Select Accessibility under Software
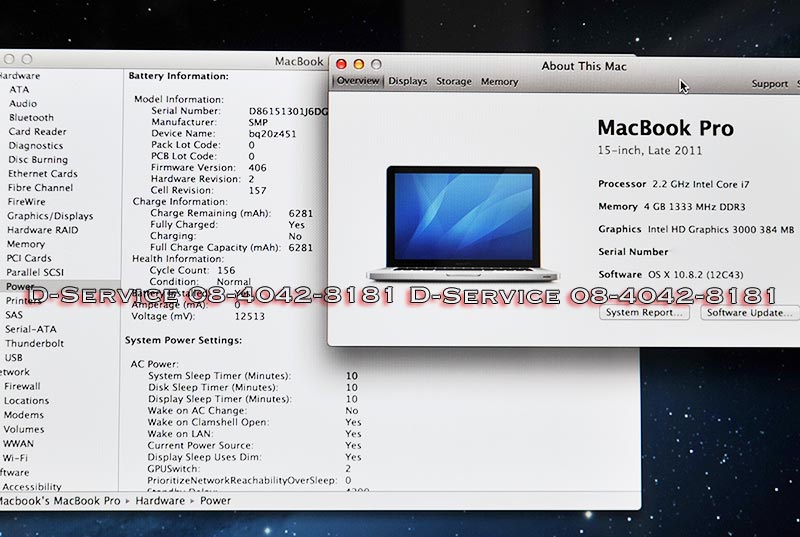The width and height of the screenshot is (800, 537). [x=32, y=487]
